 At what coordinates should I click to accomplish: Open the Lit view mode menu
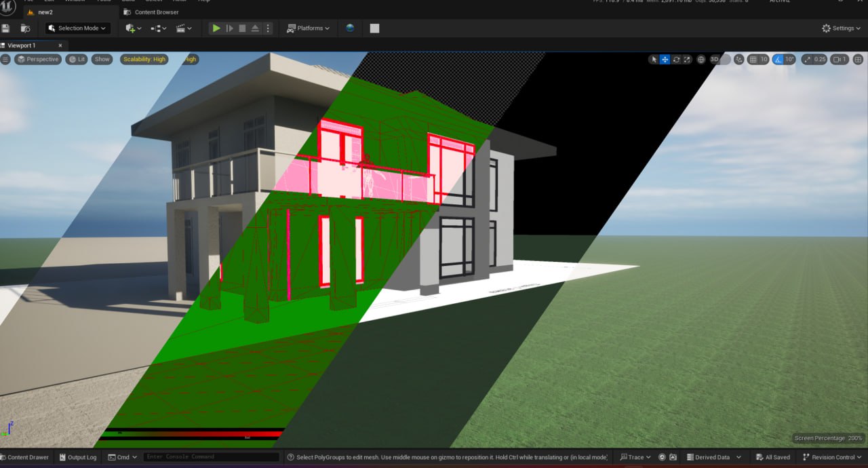[x=77, y=60]
